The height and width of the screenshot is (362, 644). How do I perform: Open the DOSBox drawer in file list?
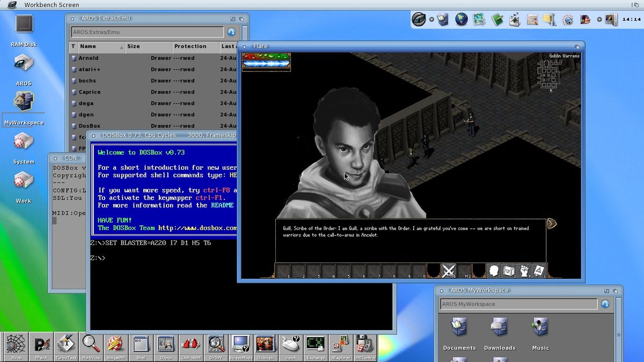point(89,126)
